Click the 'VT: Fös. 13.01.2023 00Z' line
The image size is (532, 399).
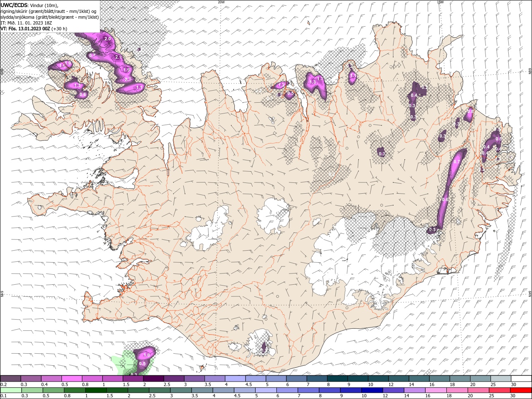[x=25, y=29]
